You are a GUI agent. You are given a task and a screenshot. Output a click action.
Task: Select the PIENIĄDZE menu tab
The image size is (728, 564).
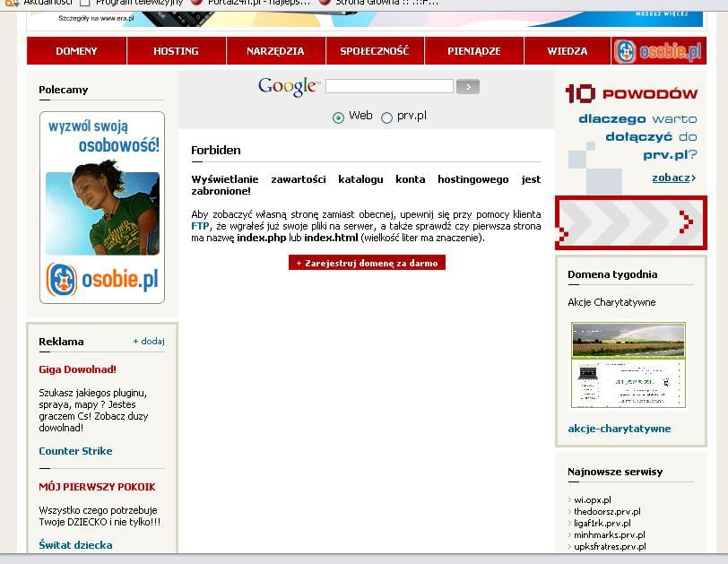[474, 50]
